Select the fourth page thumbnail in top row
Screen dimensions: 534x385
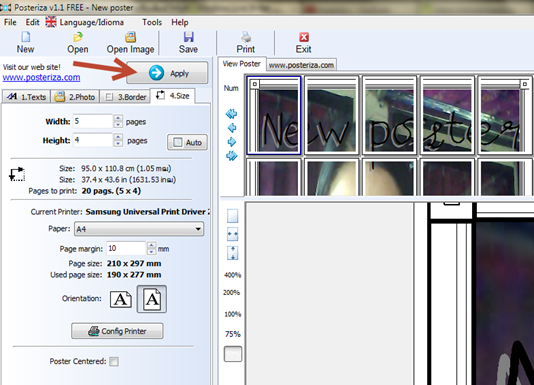[447, 115]
